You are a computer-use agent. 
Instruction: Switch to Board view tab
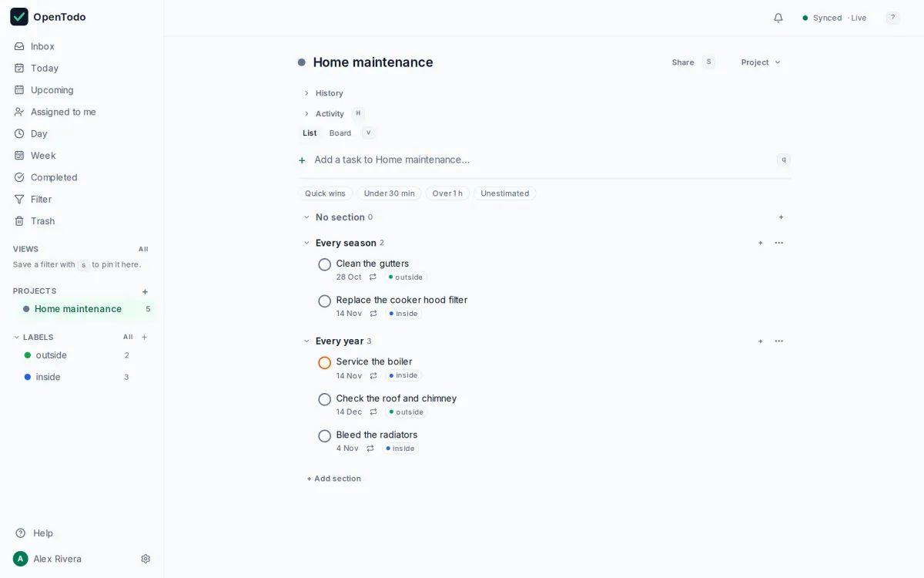point(340,133)
